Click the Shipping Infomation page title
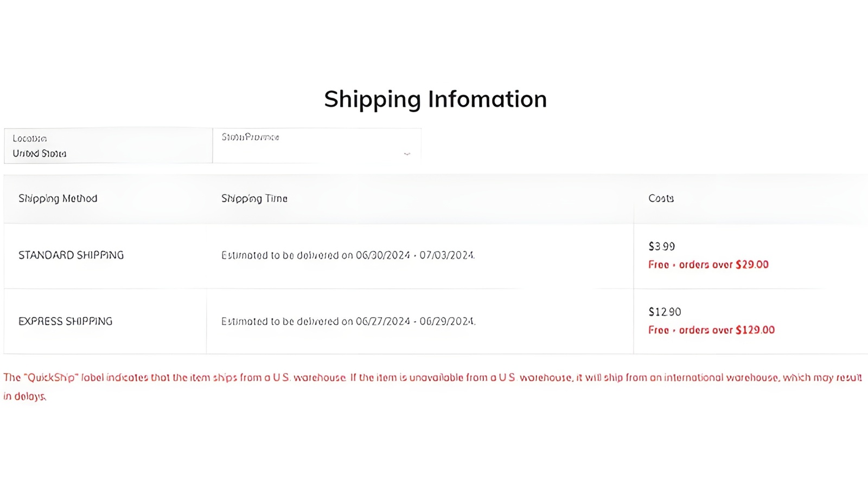Image resolution: width=868 pixels, height=488 pixels. (x=435, y=99)
